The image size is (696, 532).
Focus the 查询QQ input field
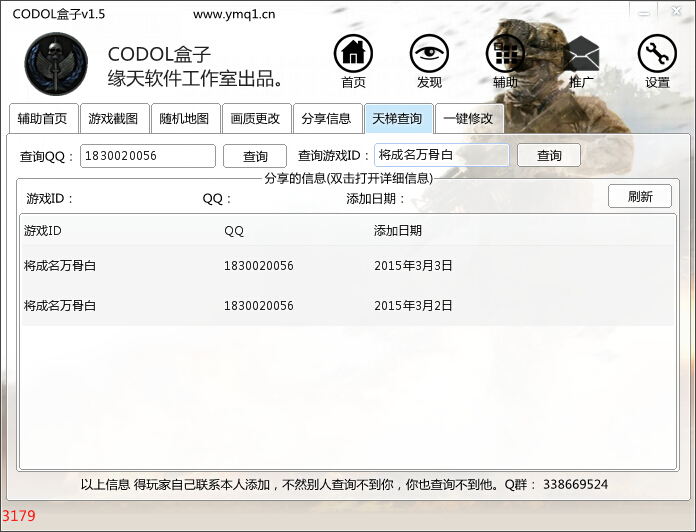(148, 156)
